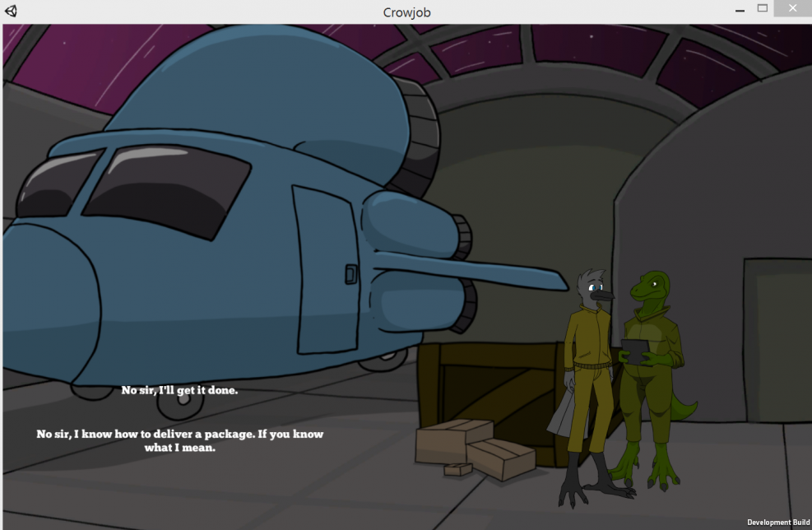
Task: Click the stacked cardboard boxes on the floor
Action: 473,449
